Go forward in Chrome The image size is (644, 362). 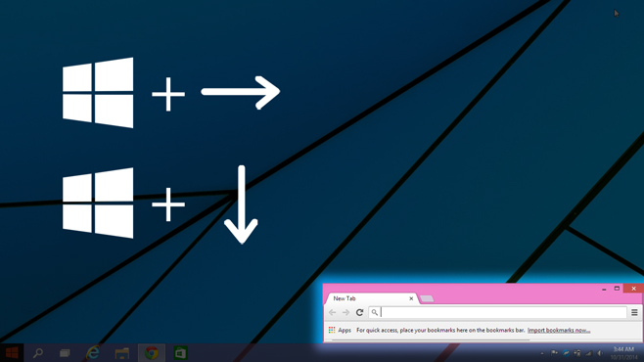[x=345, y=312]
